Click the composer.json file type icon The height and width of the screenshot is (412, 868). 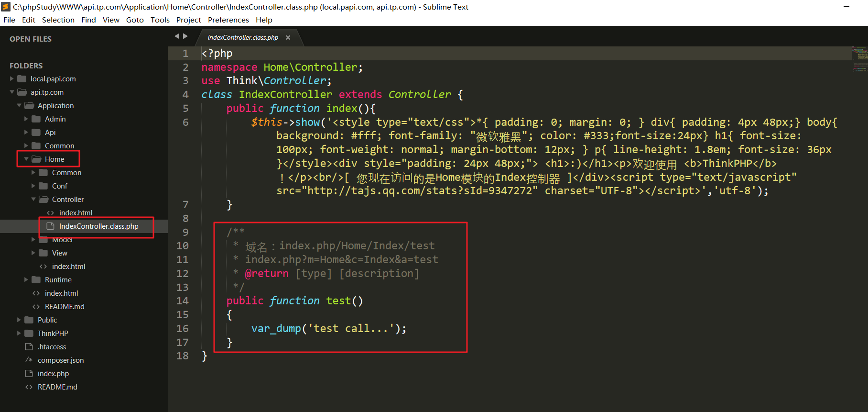(x=29, y=360)
